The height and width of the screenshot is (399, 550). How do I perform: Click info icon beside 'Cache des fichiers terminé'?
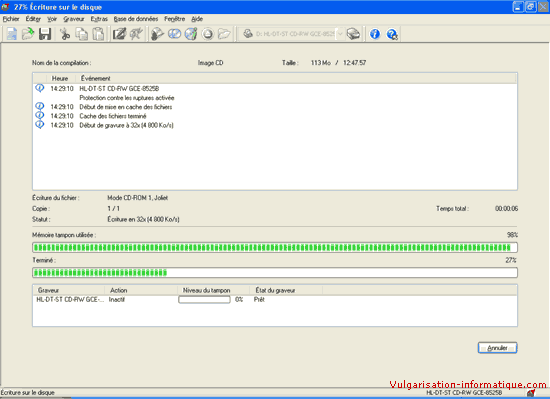coord(40,115)
